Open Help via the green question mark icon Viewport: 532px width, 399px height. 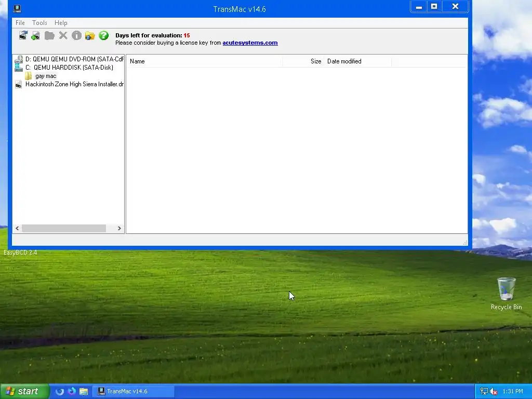[x=104, y=35]
